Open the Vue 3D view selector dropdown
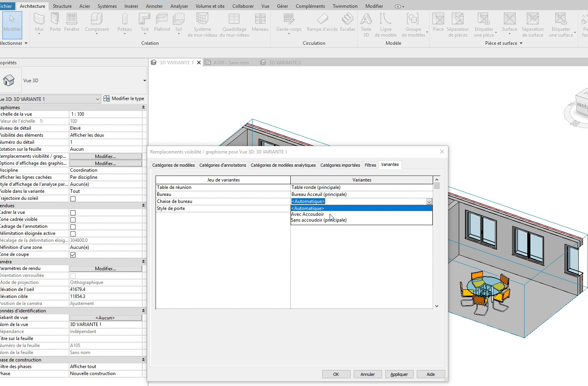588x386 pixels. [x=97, y=99]
